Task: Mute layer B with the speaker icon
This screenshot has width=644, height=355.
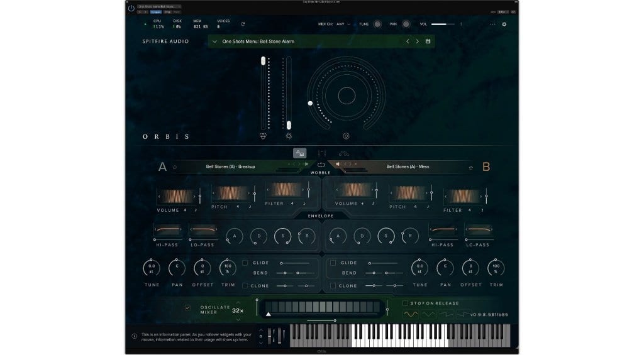Action: point(338,164)
